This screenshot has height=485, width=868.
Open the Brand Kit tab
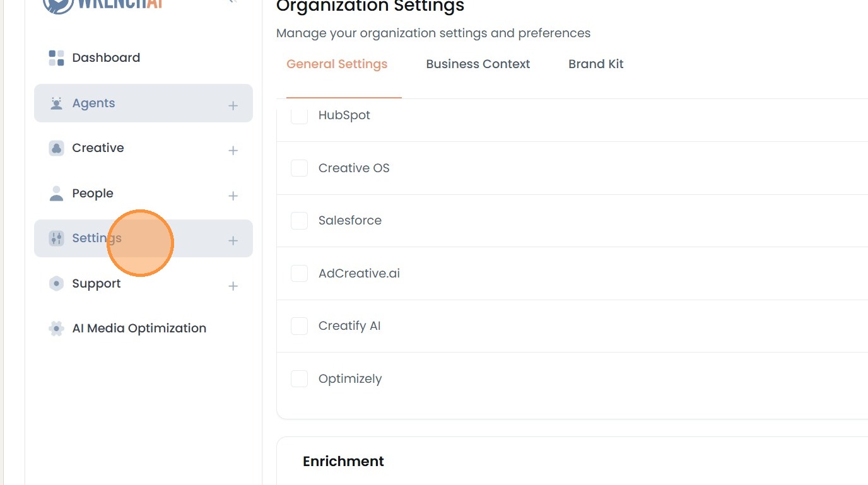point(595,64)
